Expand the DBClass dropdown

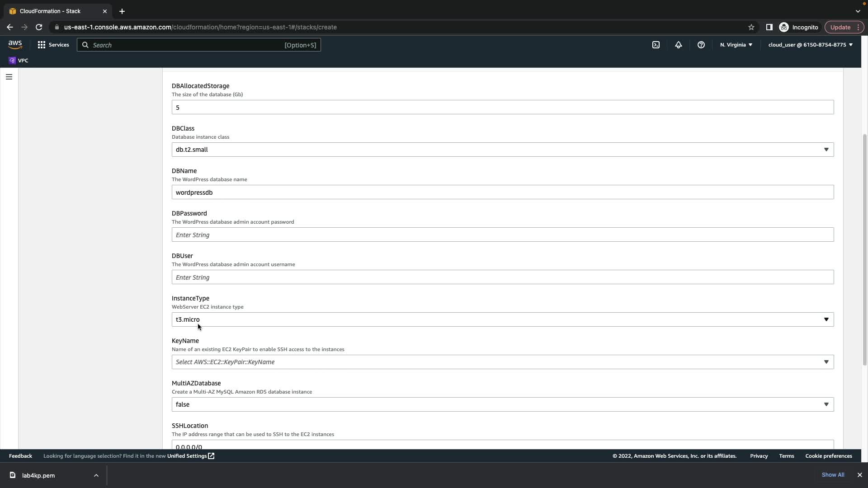tap(502, 150)
